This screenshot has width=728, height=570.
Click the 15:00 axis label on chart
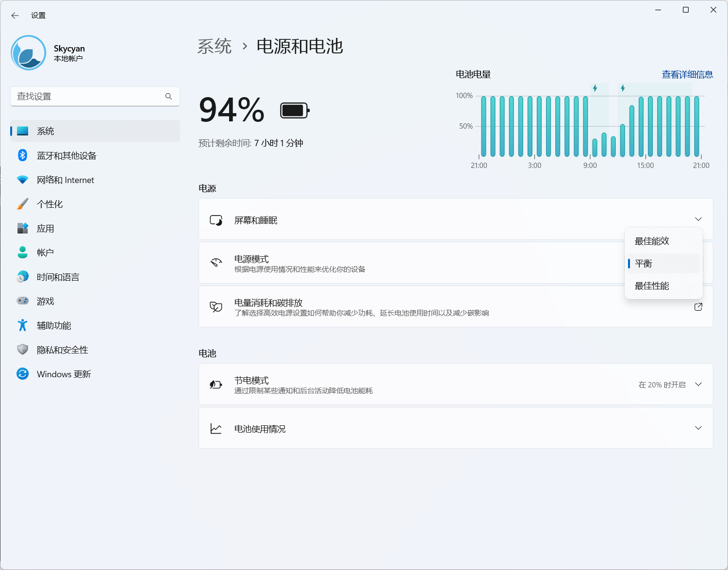tap(645, 166)
